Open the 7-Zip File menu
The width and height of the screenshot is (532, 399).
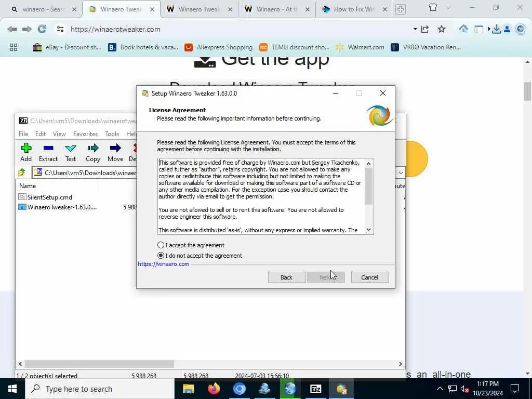[23, 134]
